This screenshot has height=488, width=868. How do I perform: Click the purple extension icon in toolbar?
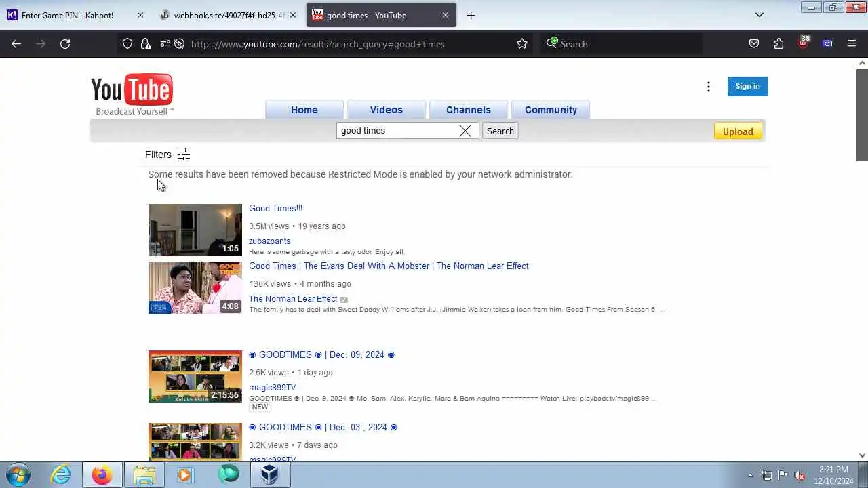click(827, 44)
